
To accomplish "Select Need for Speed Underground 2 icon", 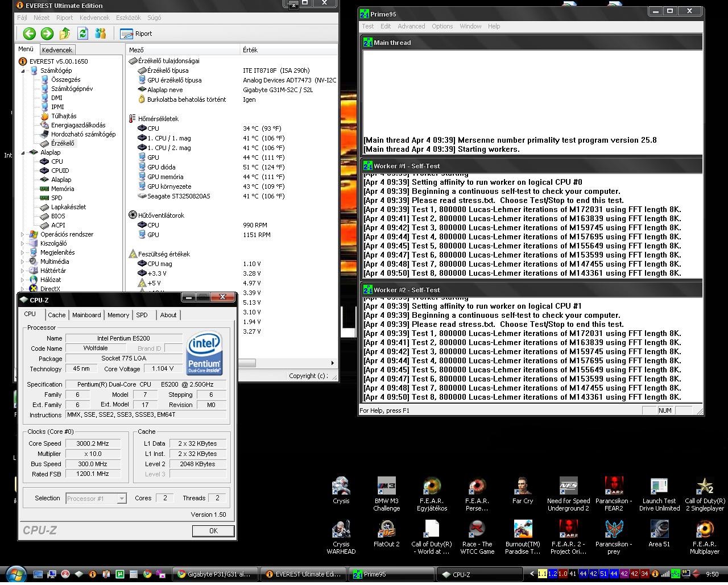I will (x=569, y=494).
